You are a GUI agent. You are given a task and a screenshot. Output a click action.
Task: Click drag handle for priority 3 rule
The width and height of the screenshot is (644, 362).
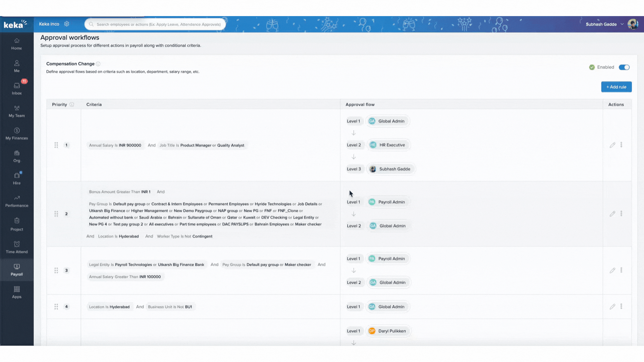click(x=56, y=270)
